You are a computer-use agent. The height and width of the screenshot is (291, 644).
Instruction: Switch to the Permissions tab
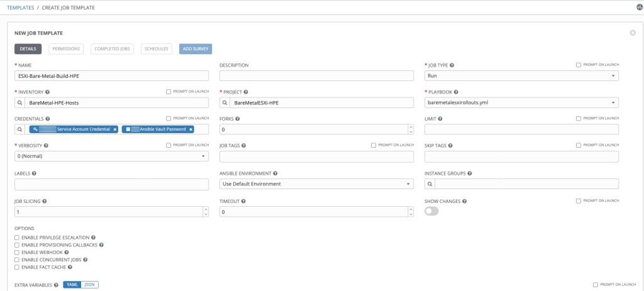coord(66,48)
